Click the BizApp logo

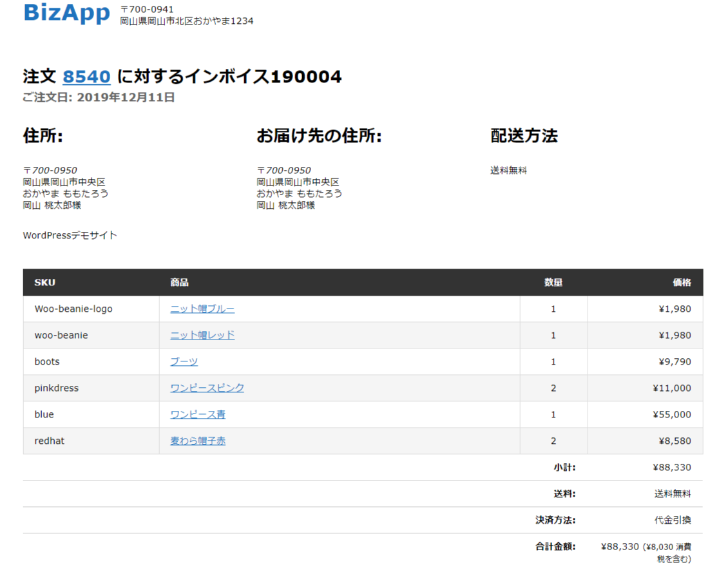66,13
